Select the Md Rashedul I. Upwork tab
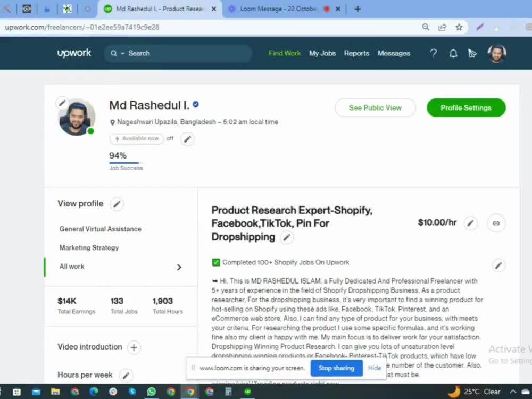 tap(160, 9)
